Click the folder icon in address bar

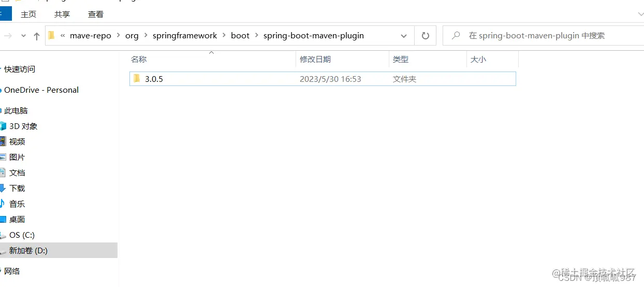(51, 36)
